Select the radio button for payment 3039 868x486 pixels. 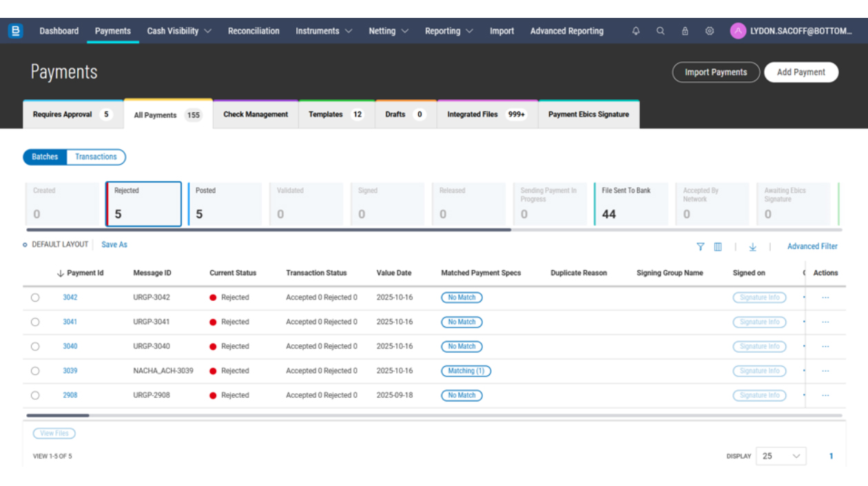(35, 371)
